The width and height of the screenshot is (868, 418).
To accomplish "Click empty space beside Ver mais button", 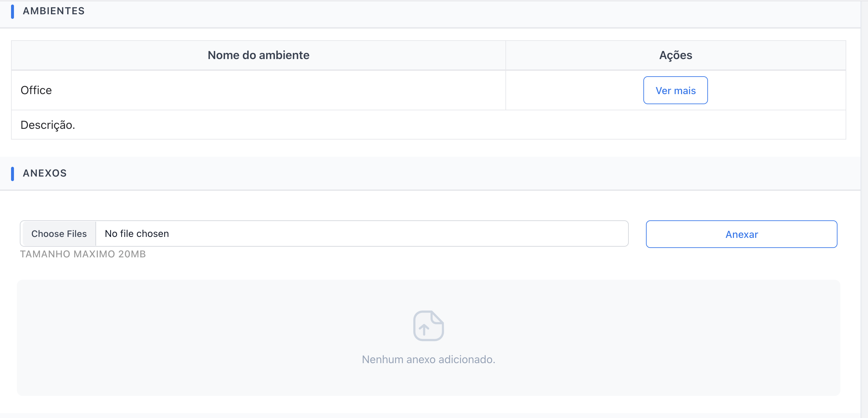I will (775, 90).
